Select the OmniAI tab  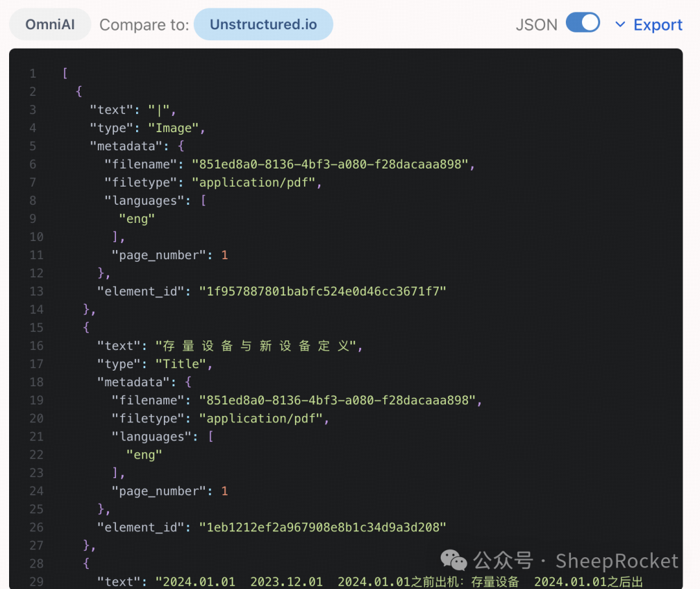point(50,25)
